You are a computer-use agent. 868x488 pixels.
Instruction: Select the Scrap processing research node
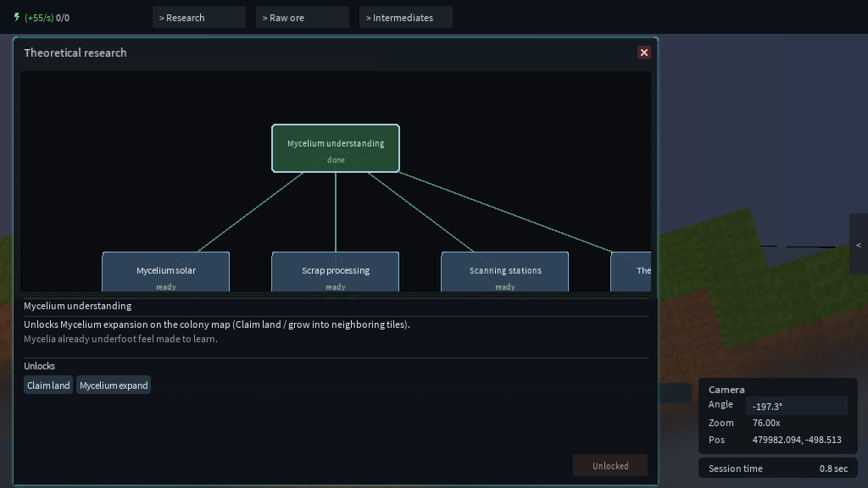pos(335,272)
